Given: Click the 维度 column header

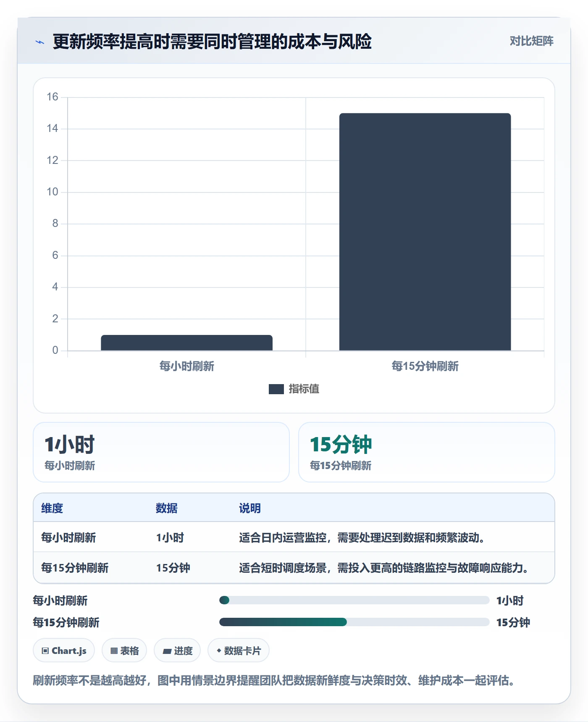Looking at the screenshot, I should click(x=52, y=508).
